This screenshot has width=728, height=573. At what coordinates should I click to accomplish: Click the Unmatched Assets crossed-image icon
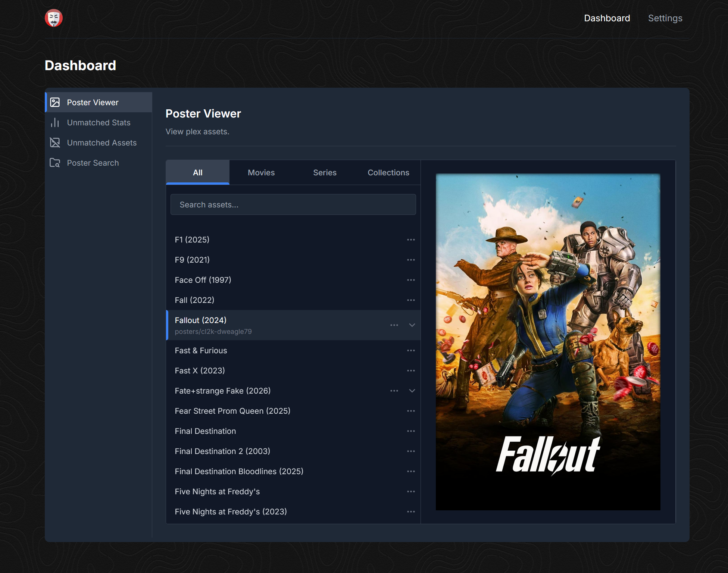point(55,143)
